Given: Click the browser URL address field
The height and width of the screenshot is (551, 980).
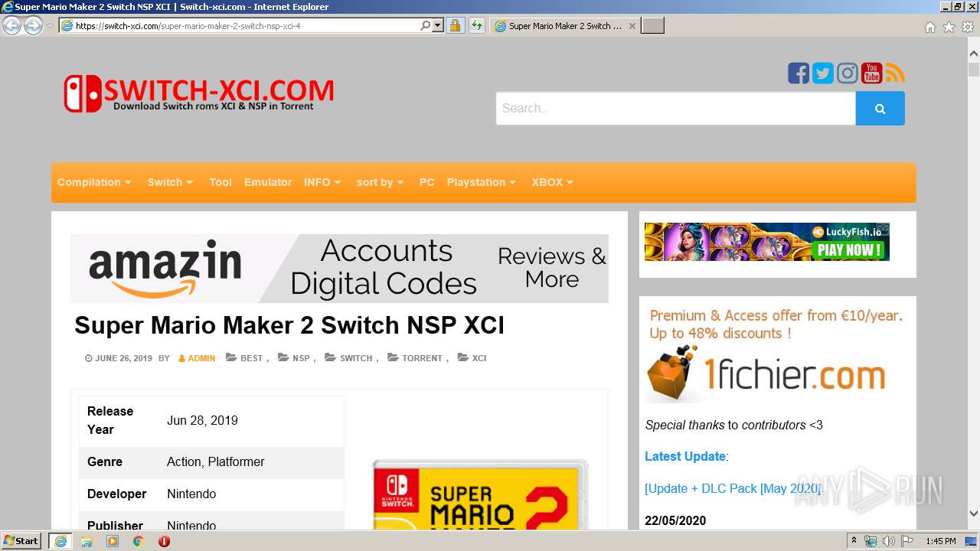Looking at the screenshot, I should pyautogui.click(x=247, y=25).
